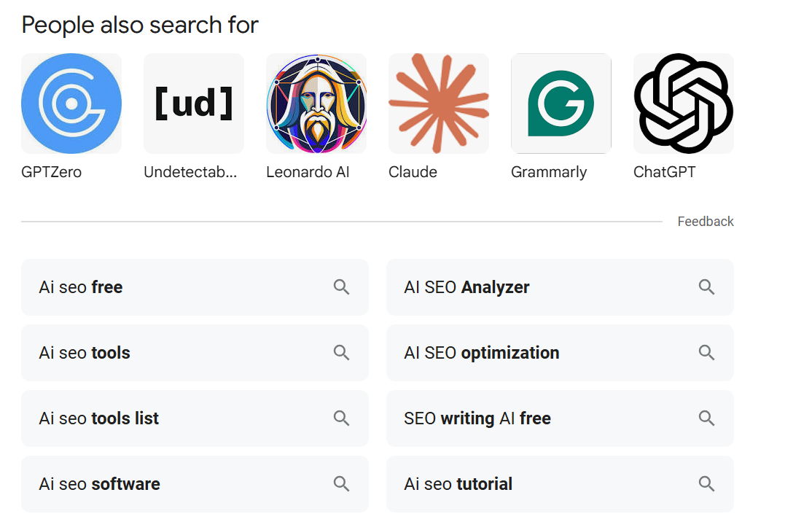Click the magnifier beside 'AI SEO Analyzer'
Viewport: 812px width, 530px height.
click(x=706, y=287)
